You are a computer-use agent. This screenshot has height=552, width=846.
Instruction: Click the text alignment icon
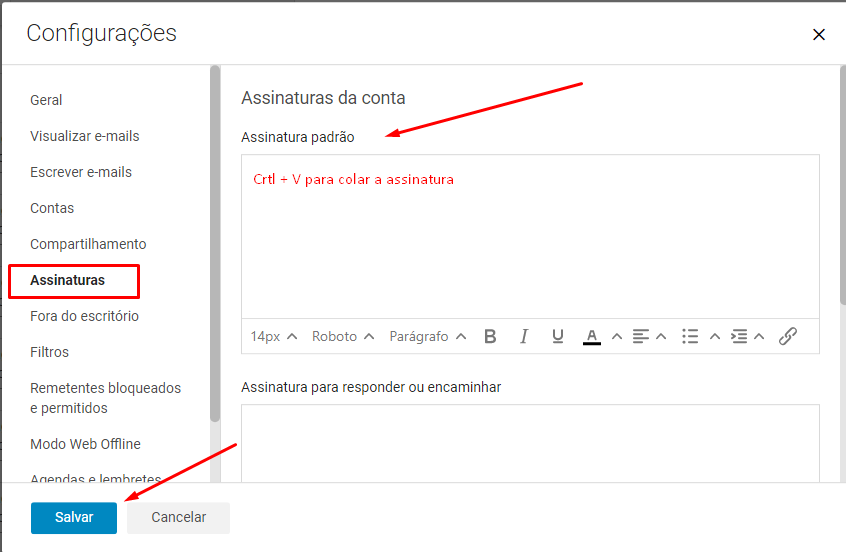click(x=641, y=337)
